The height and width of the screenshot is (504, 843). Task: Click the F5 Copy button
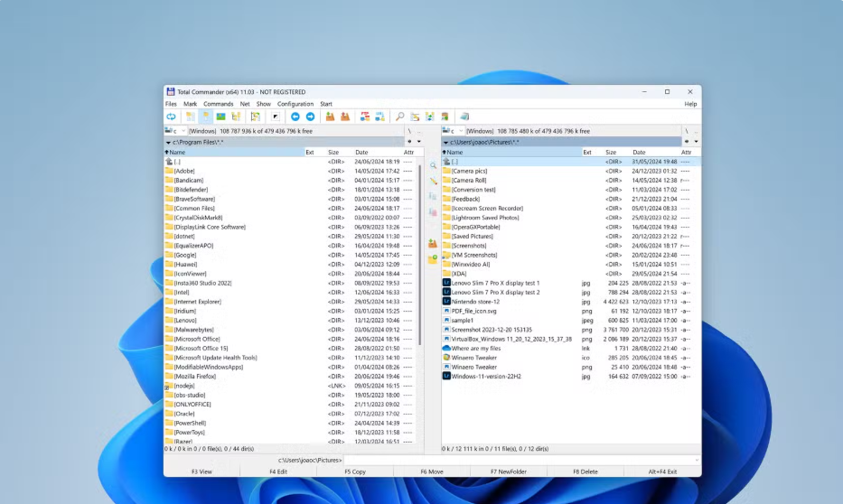coord(355,471)
